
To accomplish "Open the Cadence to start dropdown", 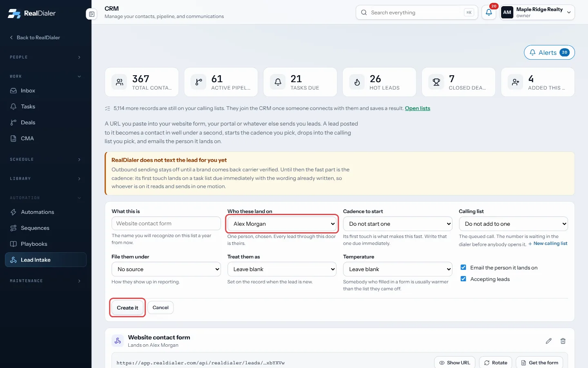I will (398, 224).
